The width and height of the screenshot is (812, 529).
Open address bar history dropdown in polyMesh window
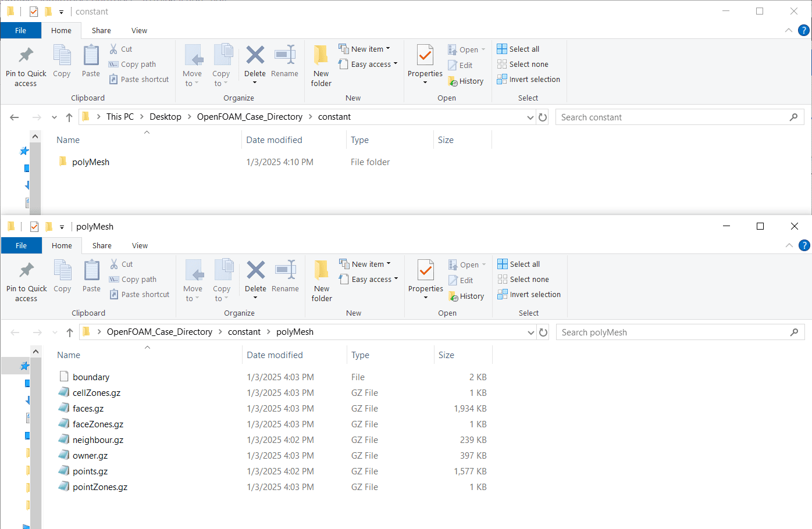[530, 333]
